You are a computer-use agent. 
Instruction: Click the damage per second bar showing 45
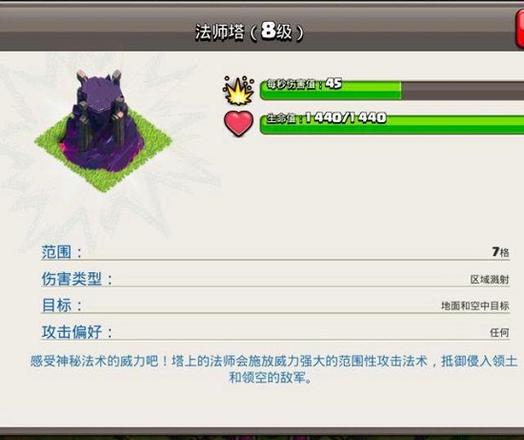pos(392,90)
